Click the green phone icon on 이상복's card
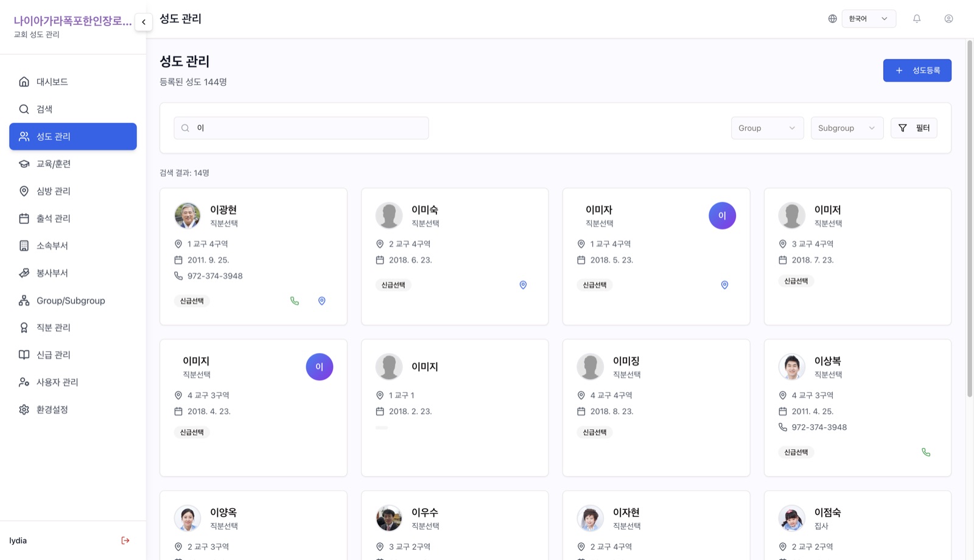 tap(926, 452)
